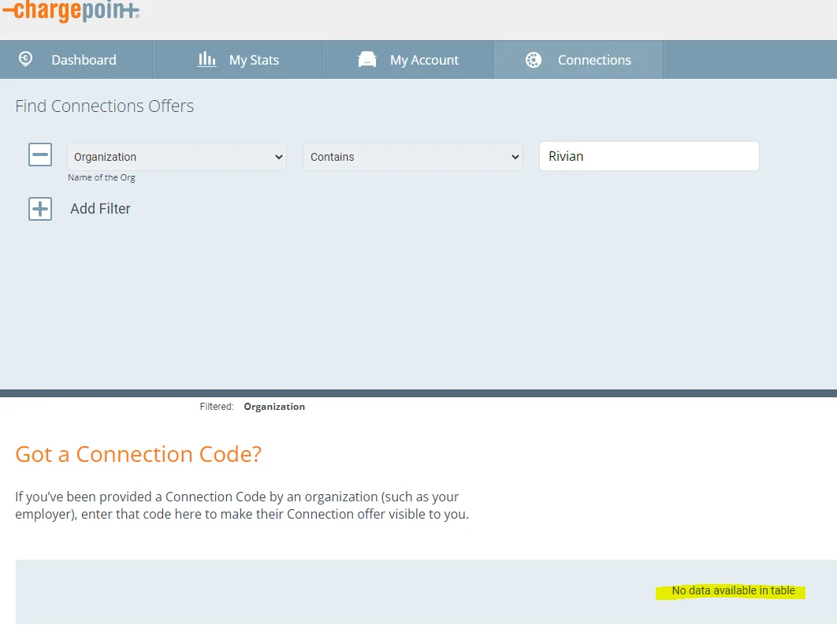Viewport: 837px width, 644px height.
Task: Select the Connections tab
Action: 578,60
